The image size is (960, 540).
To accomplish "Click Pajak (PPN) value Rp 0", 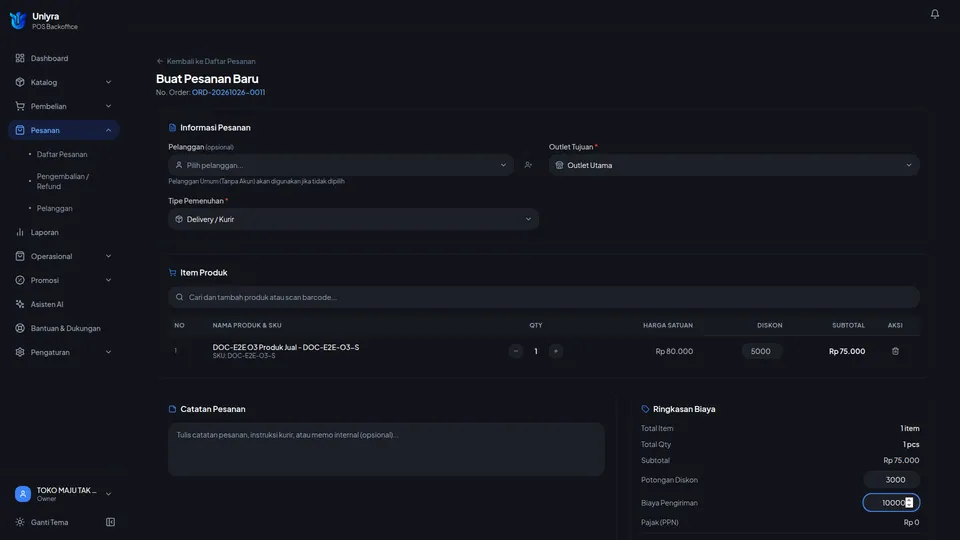I will pos(911,522).
